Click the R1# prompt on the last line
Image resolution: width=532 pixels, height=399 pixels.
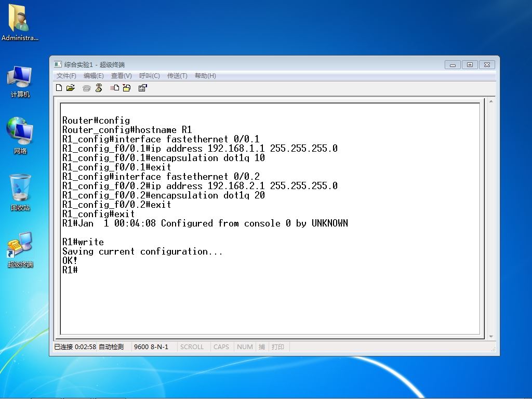tap(70, 270)
